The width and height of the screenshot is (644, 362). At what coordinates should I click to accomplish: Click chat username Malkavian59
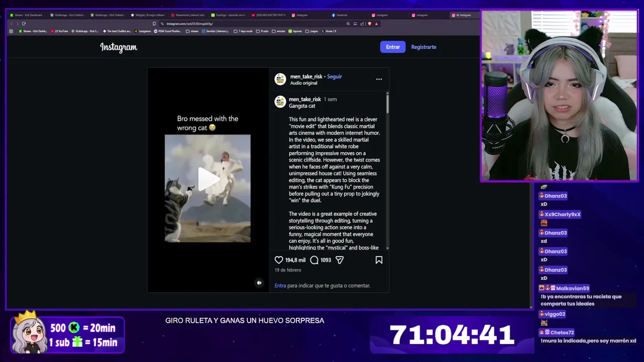point(573,288)
